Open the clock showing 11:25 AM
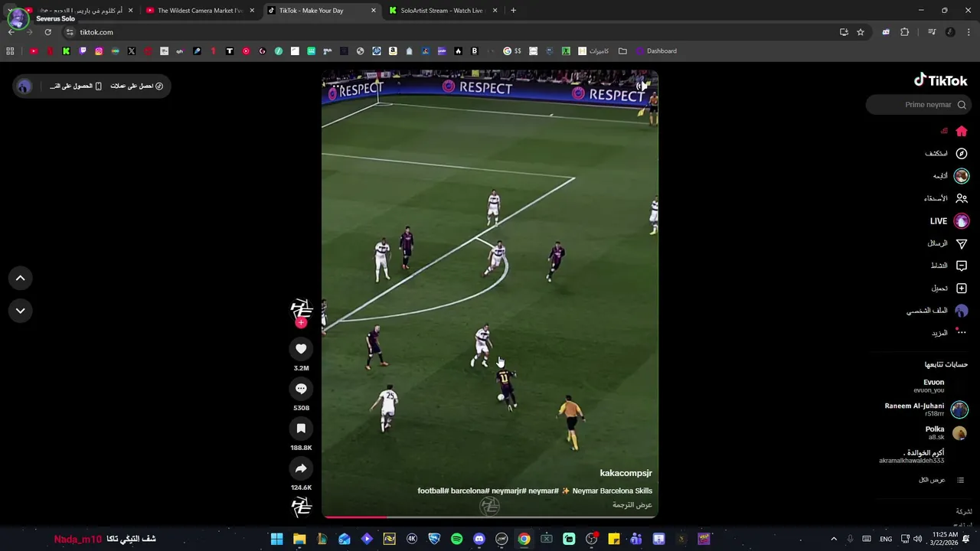 (945, 539)
